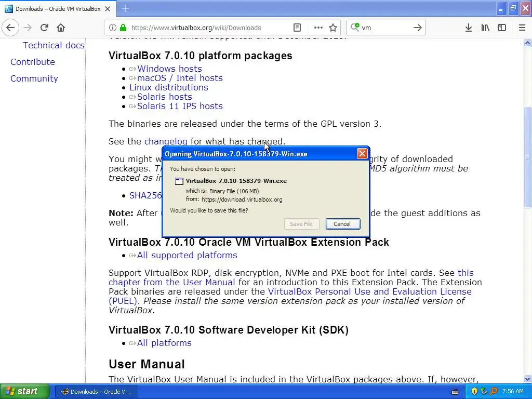Submit search with the go arrow

pyautogui.click(x=418, y=28)
